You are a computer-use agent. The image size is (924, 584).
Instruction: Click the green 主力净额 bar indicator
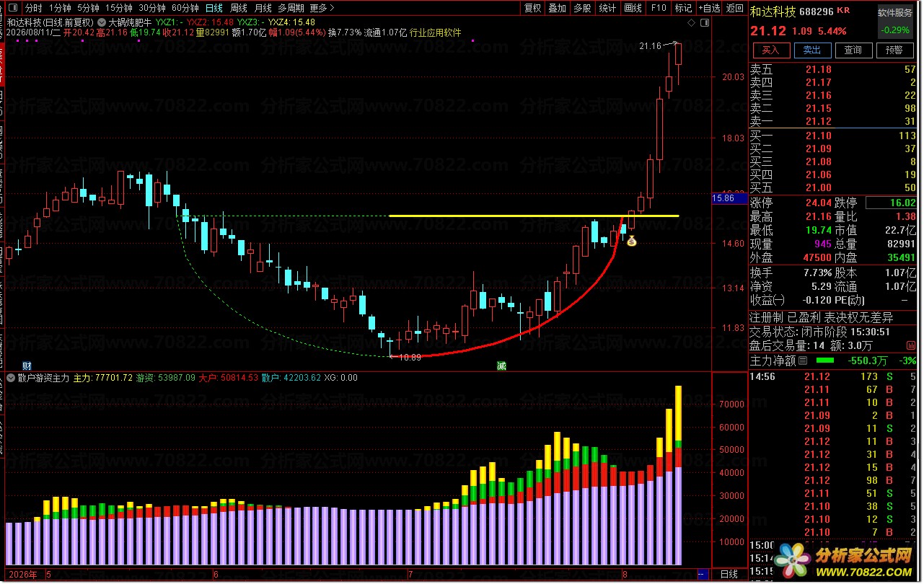click(x=824, y=360)
